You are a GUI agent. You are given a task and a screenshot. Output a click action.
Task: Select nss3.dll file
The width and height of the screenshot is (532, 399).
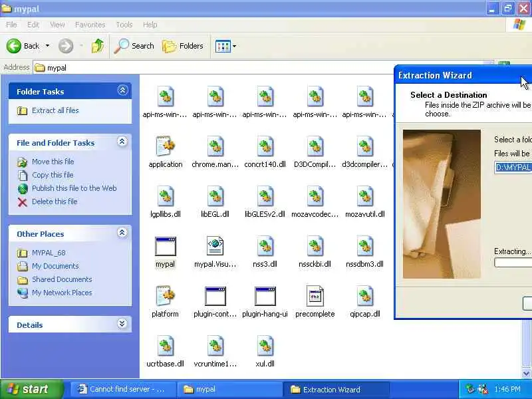pos(265,245)
